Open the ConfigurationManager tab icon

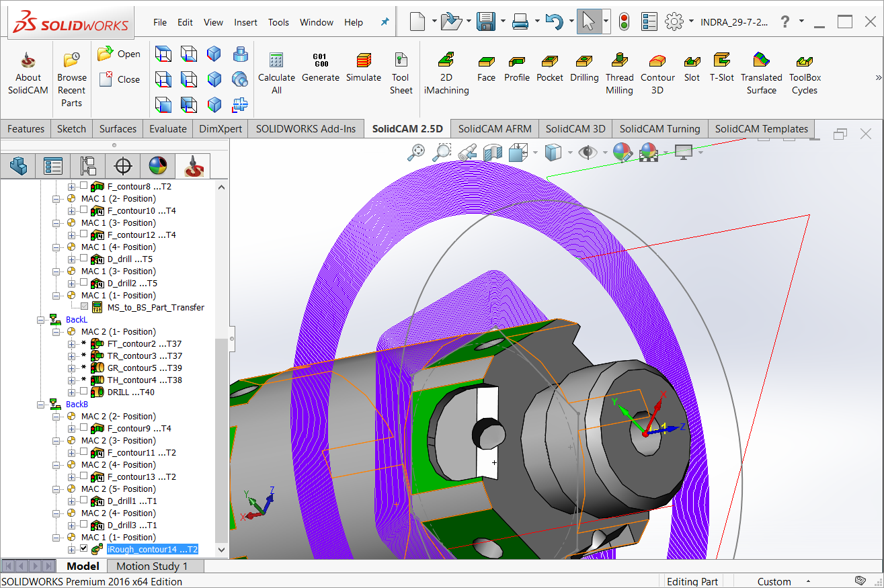[87, 165]
